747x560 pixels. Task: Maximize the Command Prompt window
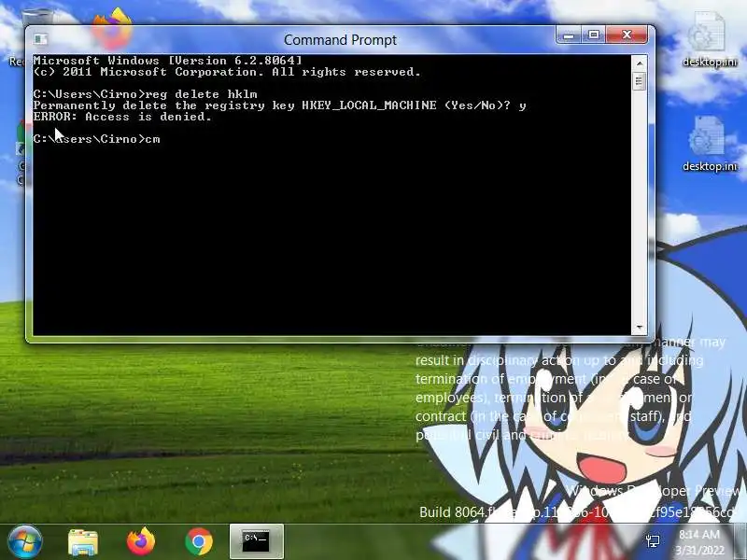point(593,35)
